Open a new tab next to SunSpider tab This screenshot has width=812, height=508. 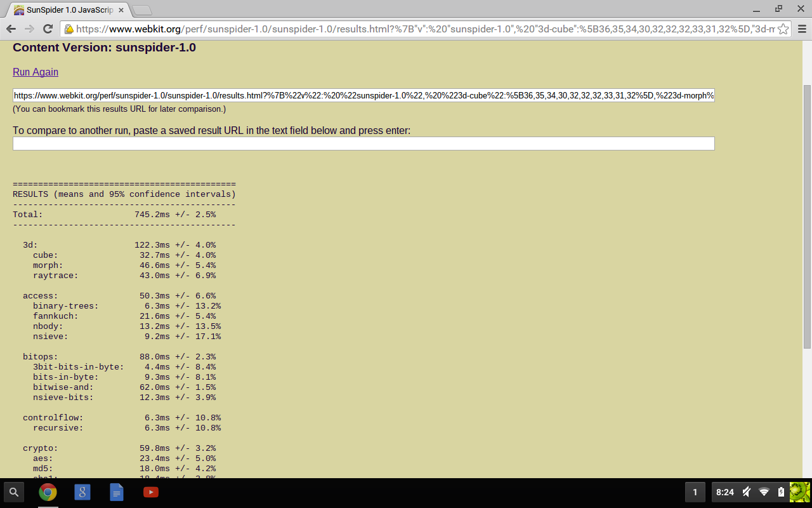pos(142,10)
